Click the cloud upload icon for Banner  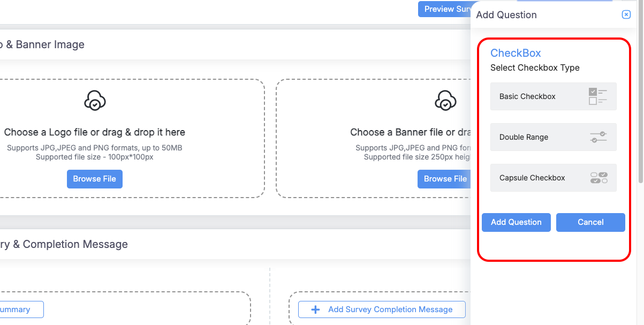click(445, 101)
